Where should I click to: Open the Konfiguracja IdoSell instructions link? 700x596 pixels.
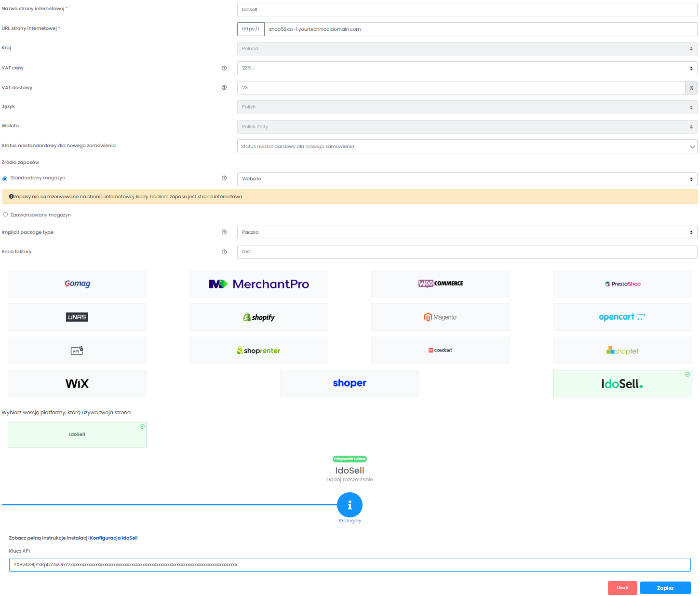(x=114, y=538)
